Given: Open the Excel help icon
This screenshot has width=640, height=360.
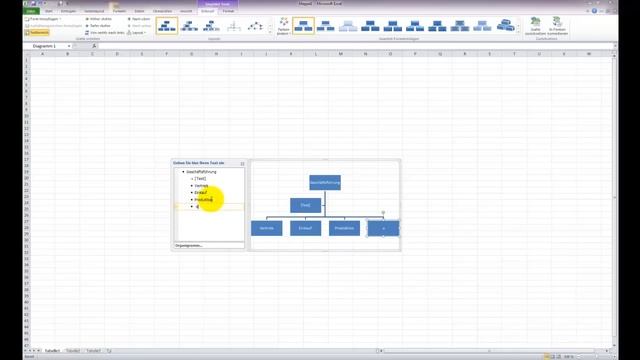Looking at the screenshot, I should [x=594, y=11].
